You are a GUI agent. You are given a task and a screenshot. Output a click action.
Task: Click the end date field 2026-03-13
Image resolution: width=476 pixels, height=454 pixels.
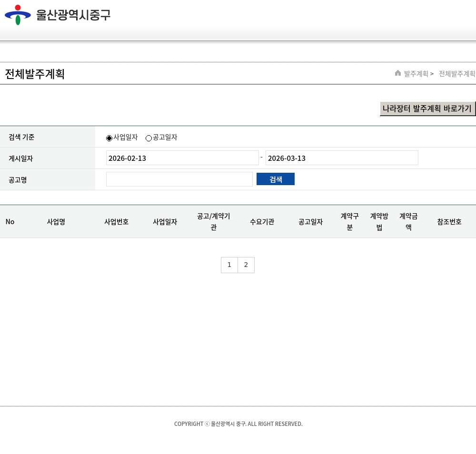342,158
